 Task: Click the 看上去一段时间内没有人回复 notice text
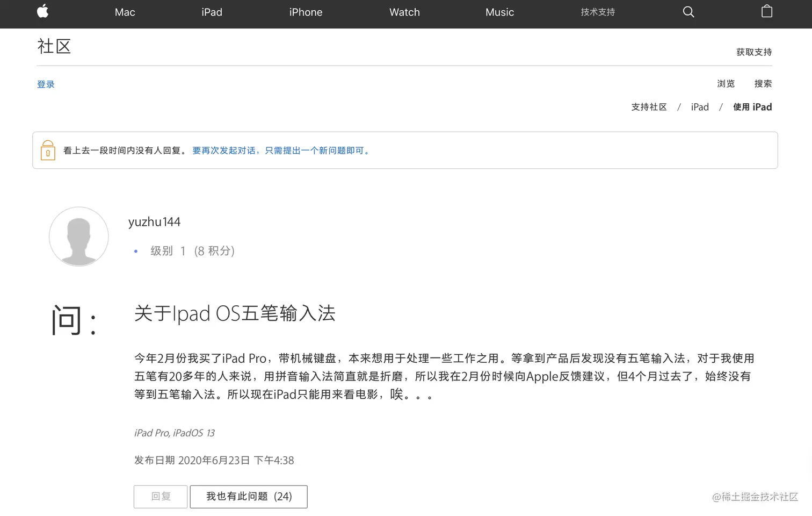tap(126, 150)
